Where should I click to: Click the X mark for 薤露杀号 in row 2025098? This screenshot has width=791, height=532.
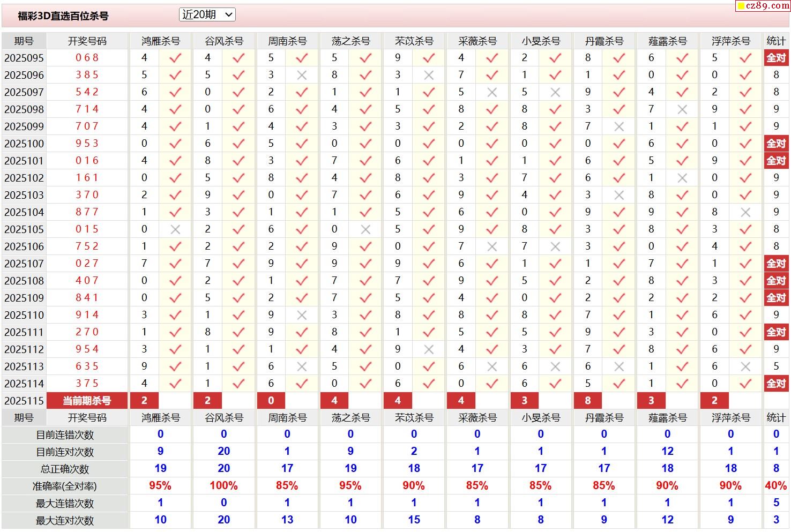click(682, 109)
